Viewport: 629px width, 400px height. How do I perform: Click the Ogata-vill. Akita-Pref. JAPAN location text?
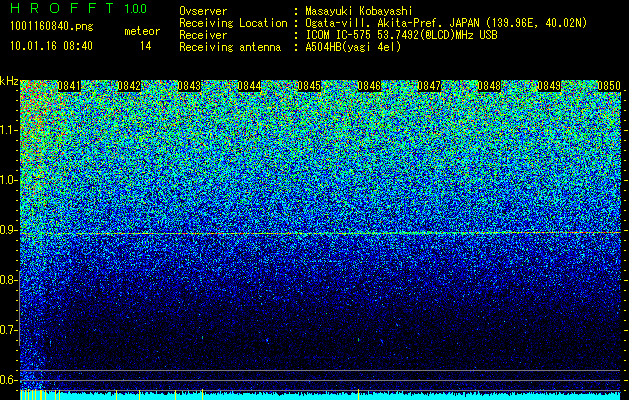[x=446, y=23]
